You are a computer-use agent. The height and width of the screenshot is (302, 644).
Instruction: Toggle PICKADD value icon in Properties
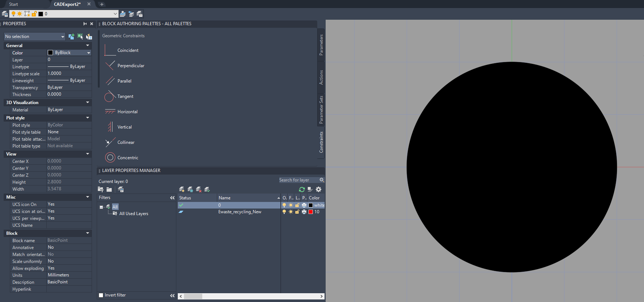coord(72,37)
